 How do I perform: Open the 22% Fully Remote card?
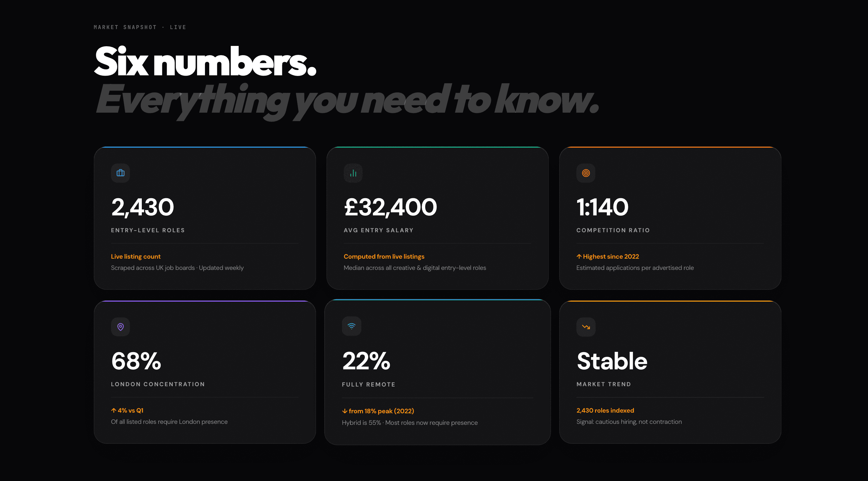(x=437, y=372)
